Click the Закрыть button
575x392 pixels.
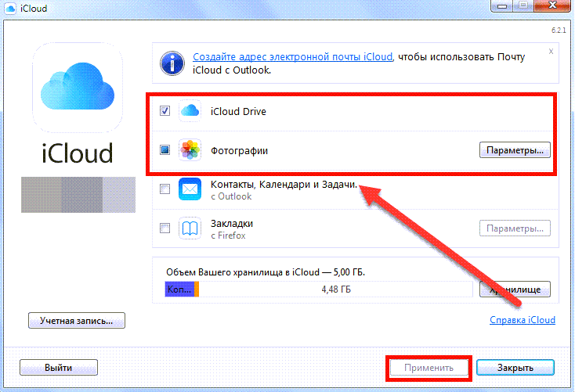pyautogui.click(x=515, y=368)
